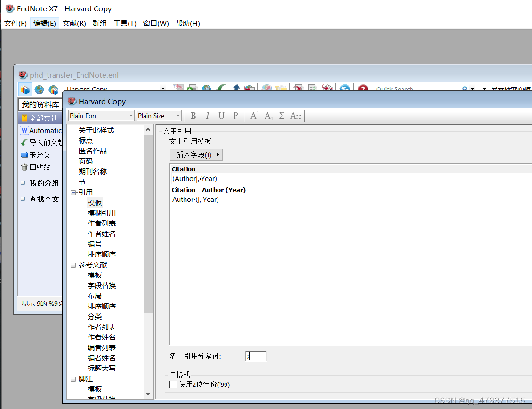Select 期刊名称 in style tree

(93, 172)
